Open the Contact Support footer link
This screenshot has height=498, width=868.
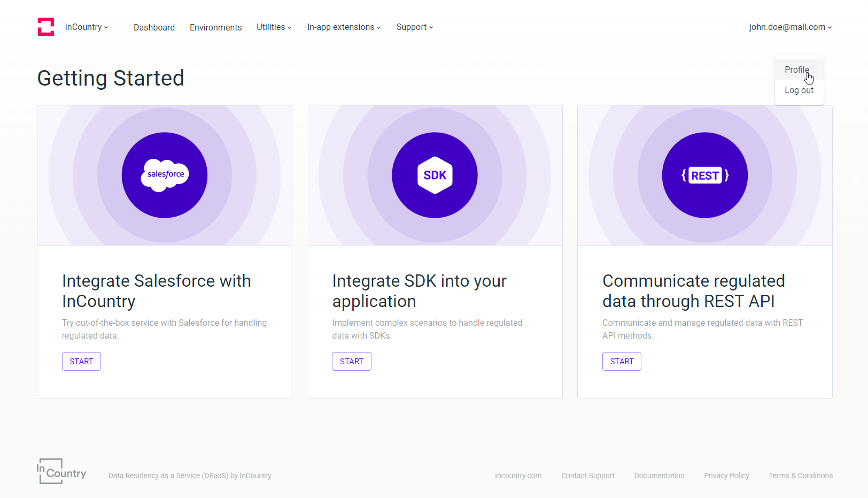tap(587, 476)
